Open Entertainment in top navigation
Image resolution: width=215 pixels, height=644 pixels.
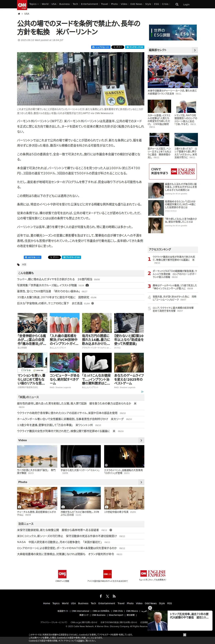point(89,4)
